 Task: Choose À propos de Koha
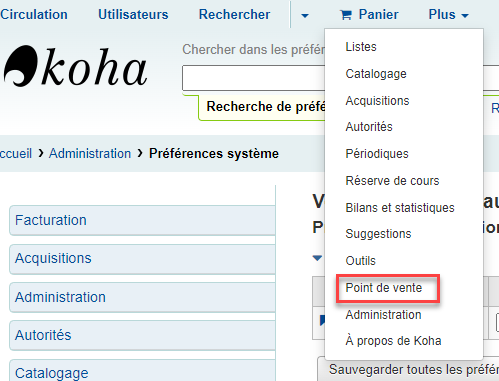(x=393, y=341)
